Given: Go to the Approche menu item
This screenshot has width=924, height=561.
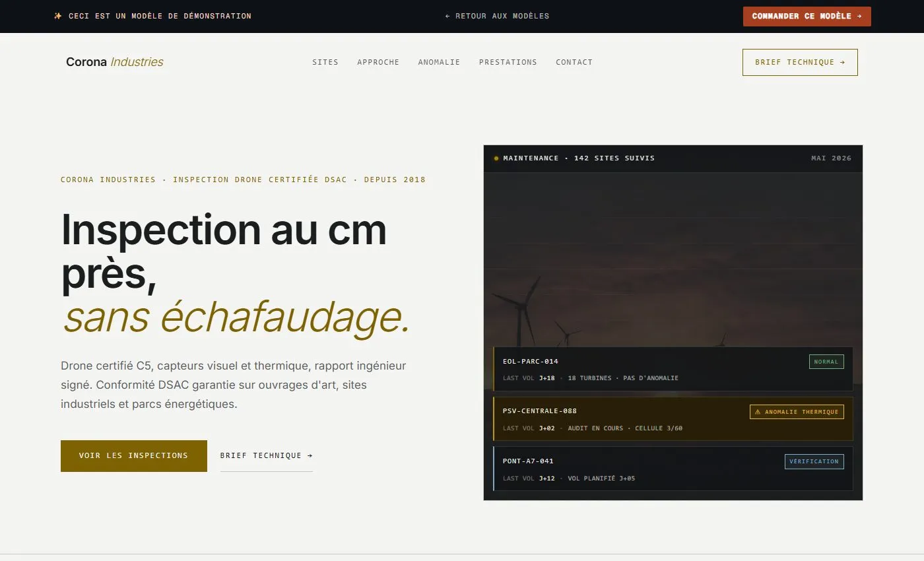Looking at the screenshot, I should [378, 62].
